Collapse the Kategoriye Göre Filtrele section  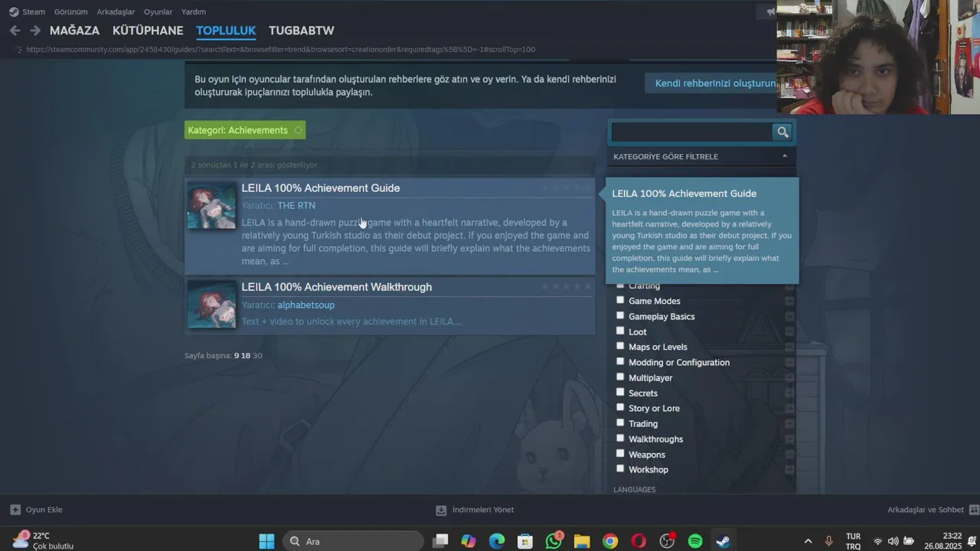click(x=785, y=156)
